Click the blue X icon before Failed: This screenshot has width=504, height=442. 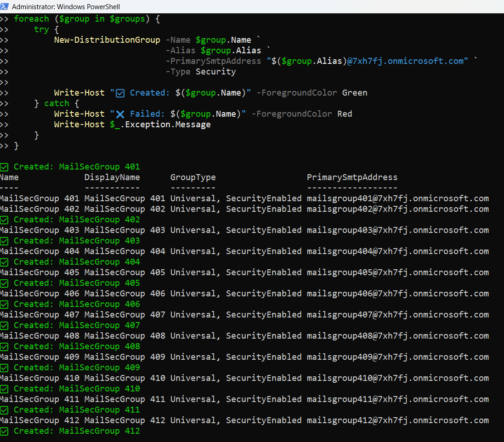click(120, 114)
